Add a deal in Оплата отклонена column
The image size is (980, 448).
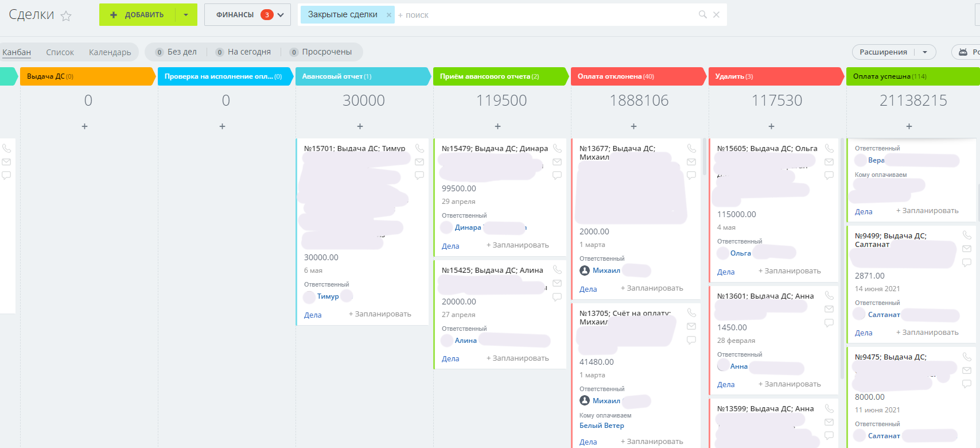coord(633,126)
